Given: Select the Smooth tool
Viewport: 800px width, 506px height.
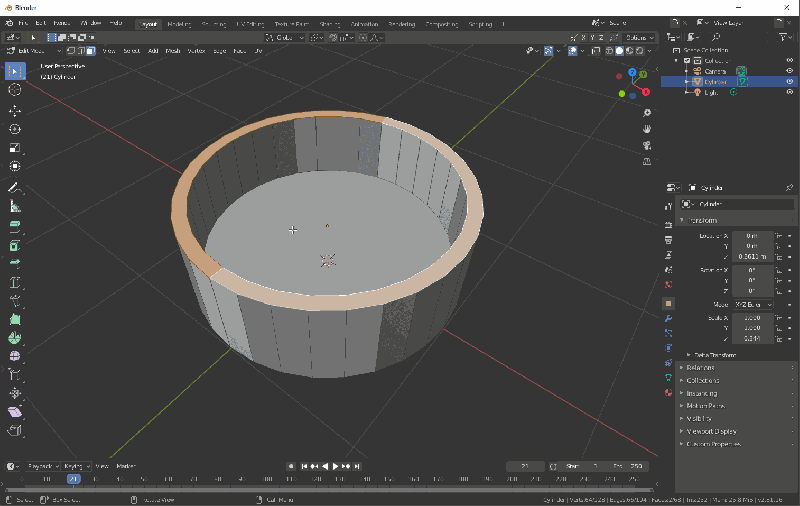Looking at the screenshot, I should pyautogui.click(x=15, y=356).
